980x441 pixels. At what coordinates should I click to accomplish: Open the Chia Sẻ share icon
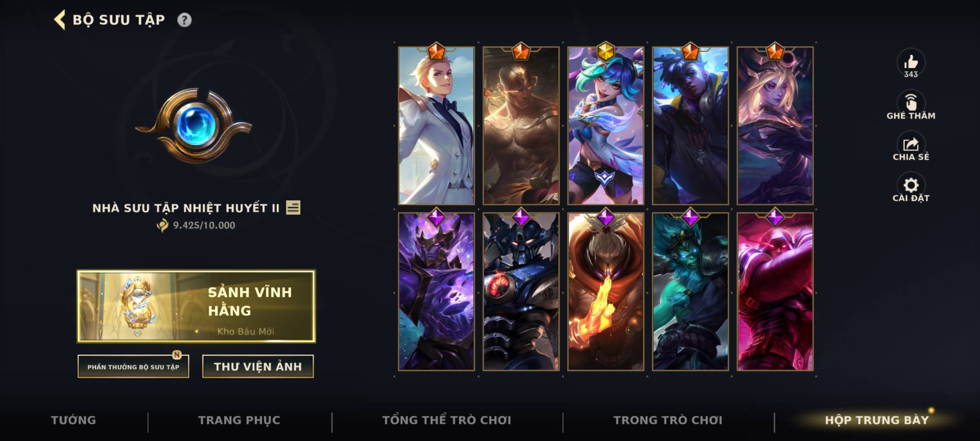pos(911,144)
